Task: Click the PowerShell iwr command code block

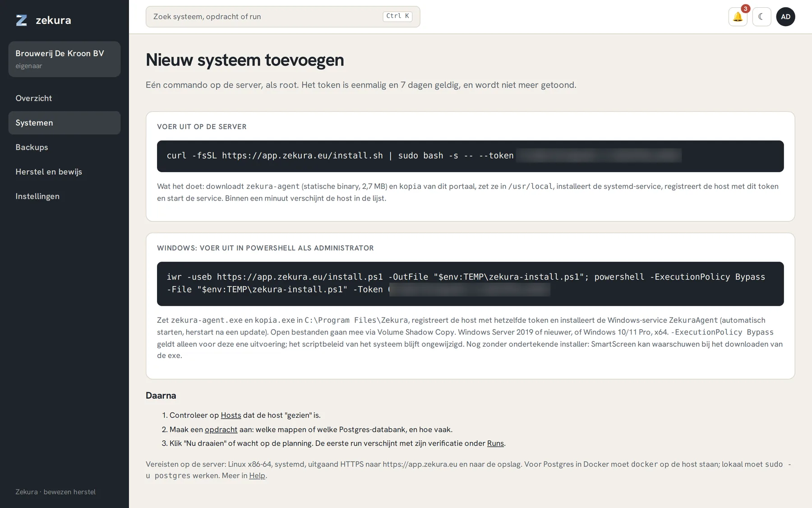Action: (x=470, y=284)
